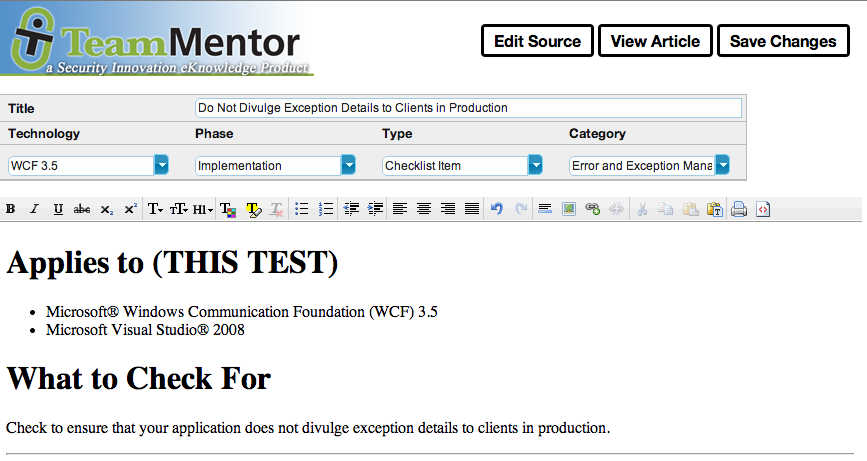Center-align the text
The height and width of the screenshot is (461, 867).
click(x=424, y=209)
